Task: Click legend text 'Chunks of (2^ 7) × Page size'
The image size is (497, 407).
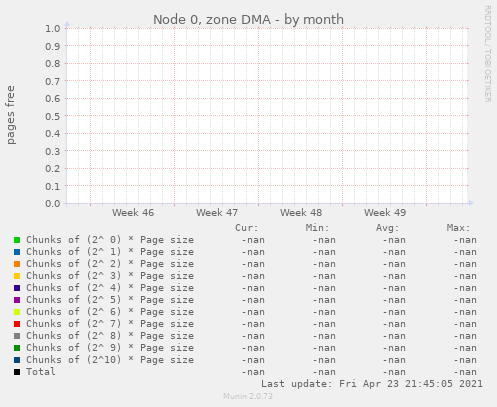Action: (x=110, y=324)
